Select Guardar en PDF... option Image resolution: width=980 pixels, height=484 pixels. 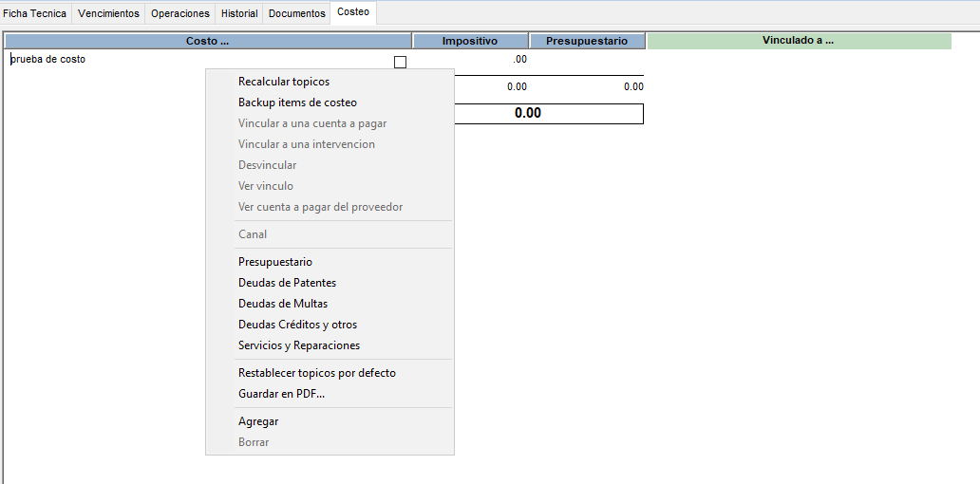point(281,394)
